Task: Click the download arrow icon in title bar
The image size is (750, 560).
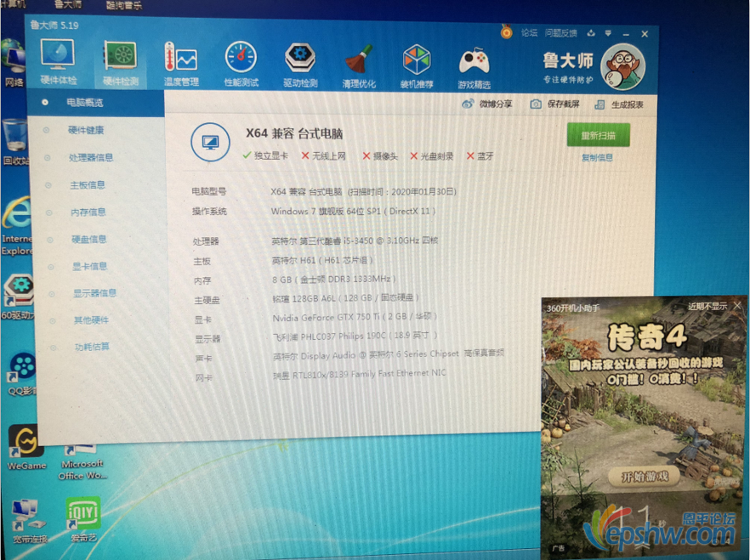Action: [591, 33]
